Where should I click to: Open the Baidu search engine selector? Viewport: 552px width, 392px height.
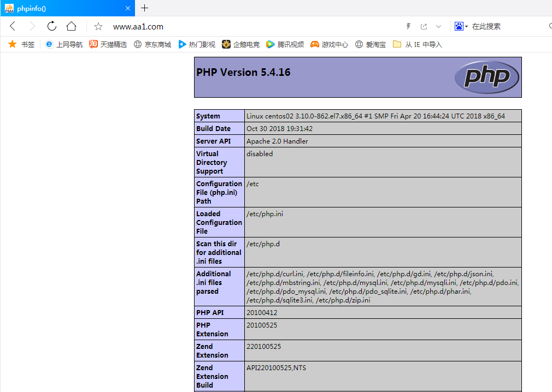(461, 26)
